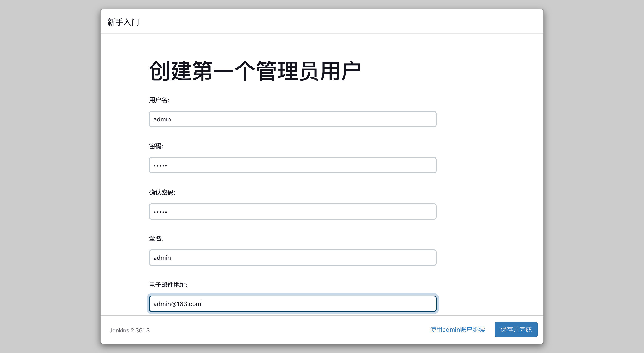Click the 新手入门 header title
This screenshot has height=353, width=644.
123,22
